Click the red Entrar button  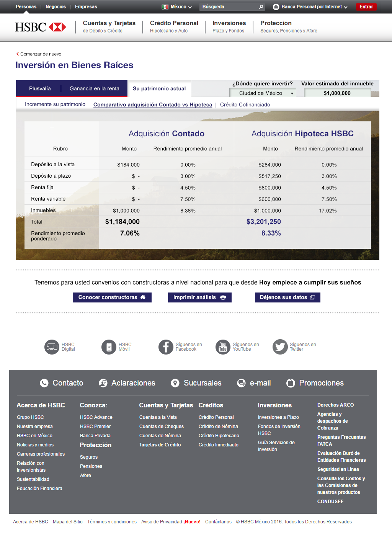point(366,7)
